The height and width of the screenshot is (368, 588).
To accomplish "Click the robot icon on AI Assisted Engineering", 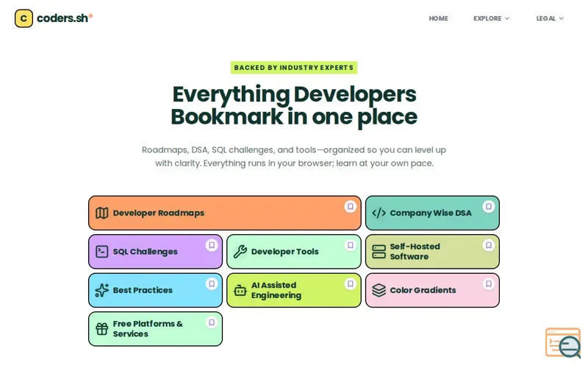I will 240,290.
